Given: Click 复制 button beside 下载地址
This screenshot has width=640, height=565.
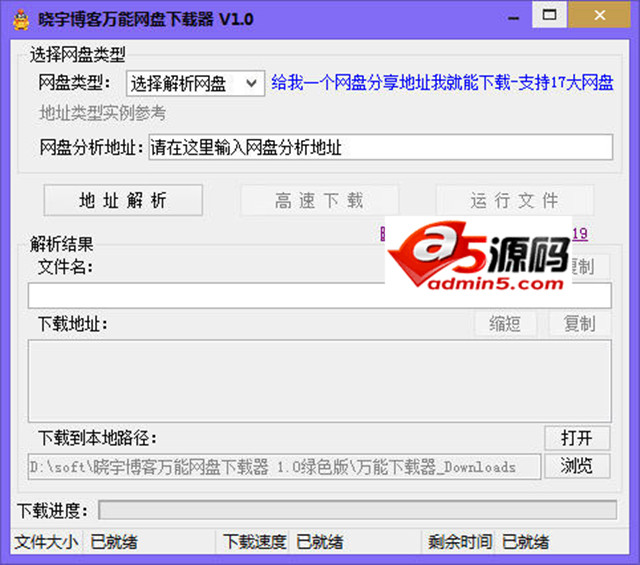Looking at the screenshot, I should pos(580,324).
